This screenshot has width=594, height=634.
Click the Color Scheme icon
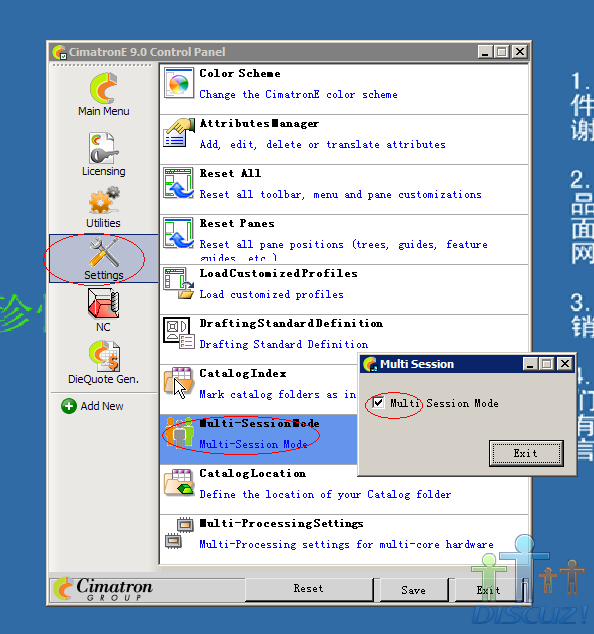[178, 83]
